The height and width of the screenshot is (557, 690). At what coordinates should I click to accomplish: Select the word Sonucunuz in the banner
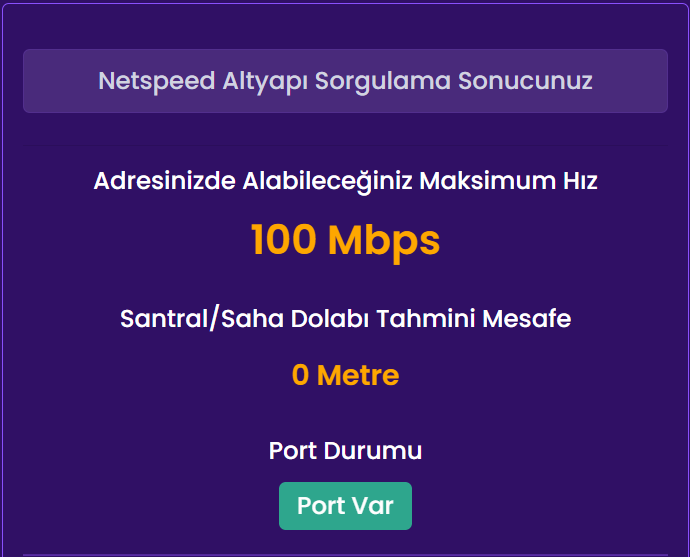pyautogui.click(x=525, y=81)
